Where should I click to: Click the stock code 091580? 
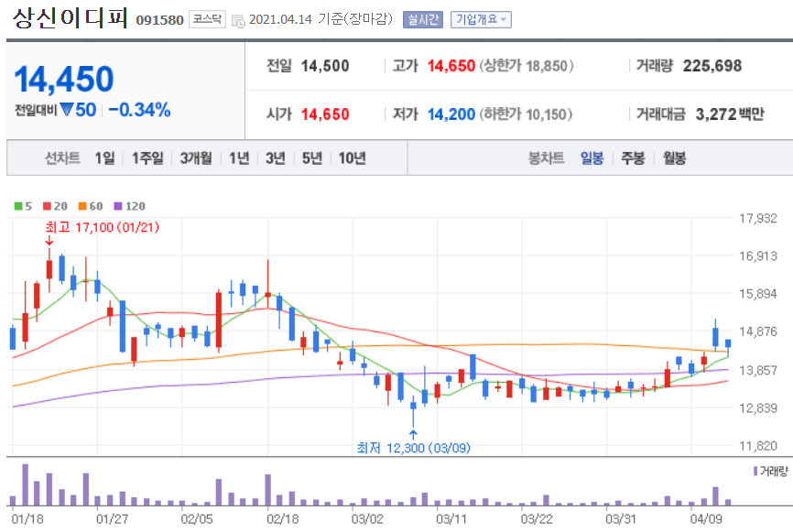[x=160, y=20]
